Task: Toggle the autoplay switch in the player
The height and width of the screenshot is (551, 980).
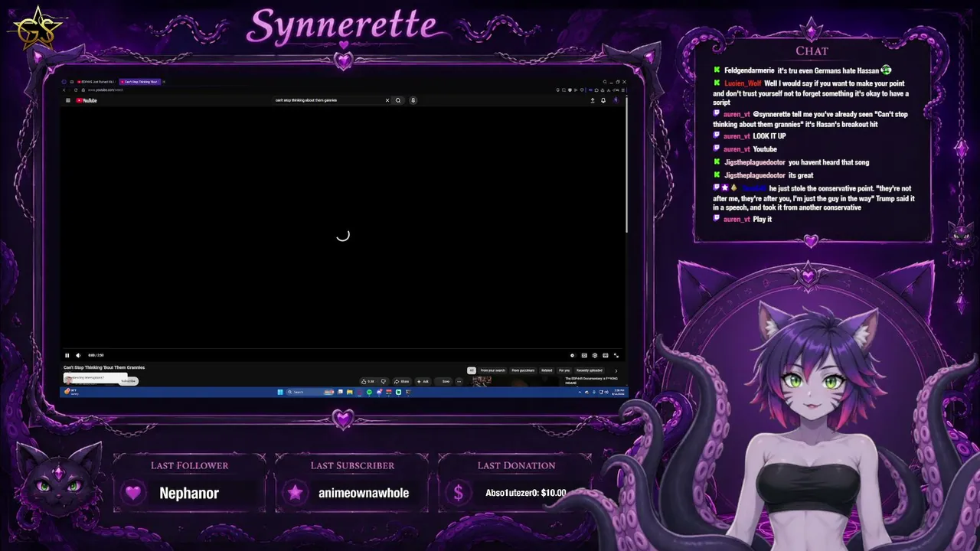Action: 572,355
